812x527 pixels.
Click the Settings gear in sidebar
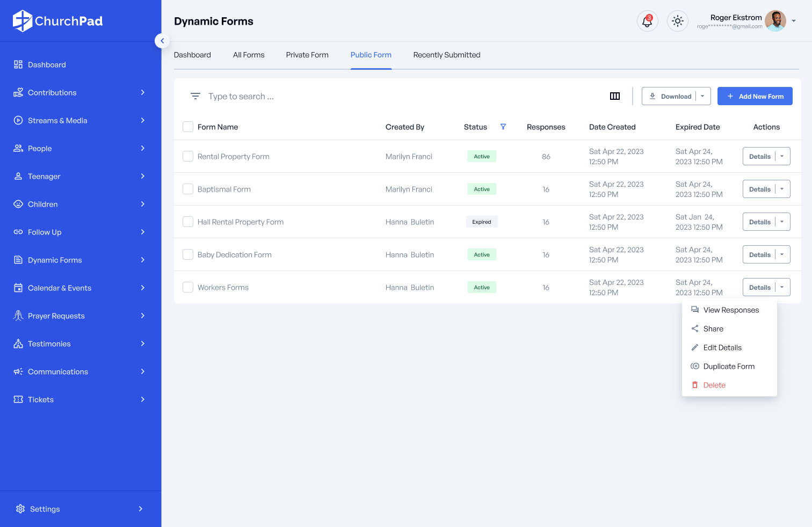(20, 509)
